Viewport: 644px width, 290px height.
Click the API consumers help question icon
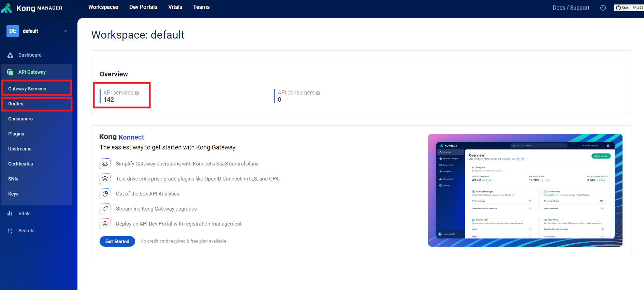click(318, 93)
